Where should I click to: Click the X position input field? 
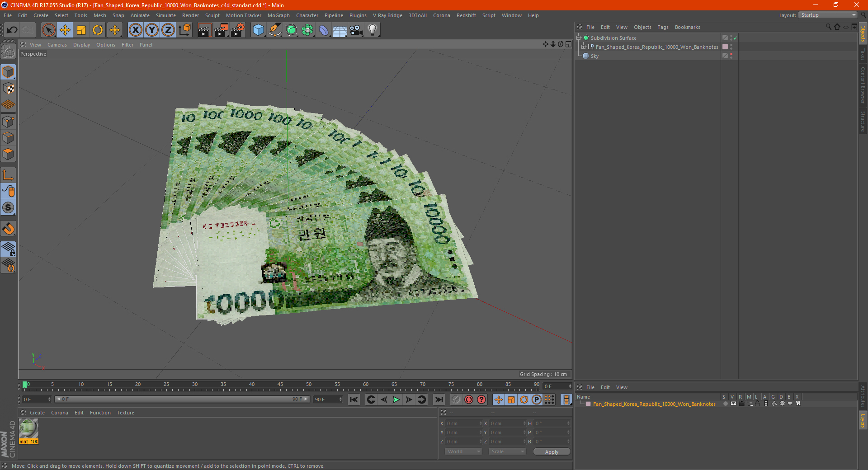point(464,423)
